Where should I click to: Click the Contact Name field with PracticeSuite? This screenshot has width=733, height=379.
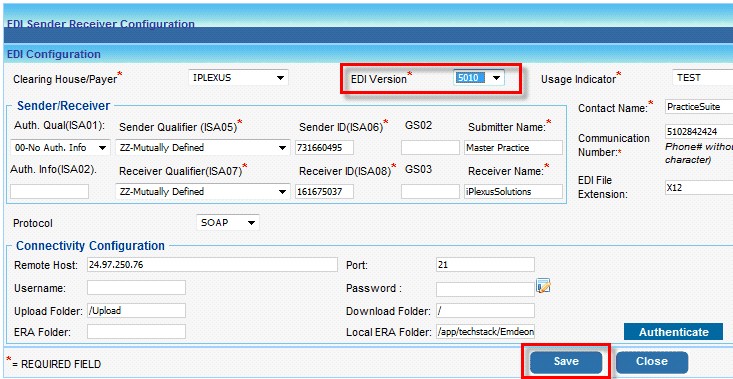(x=699, y=107)
